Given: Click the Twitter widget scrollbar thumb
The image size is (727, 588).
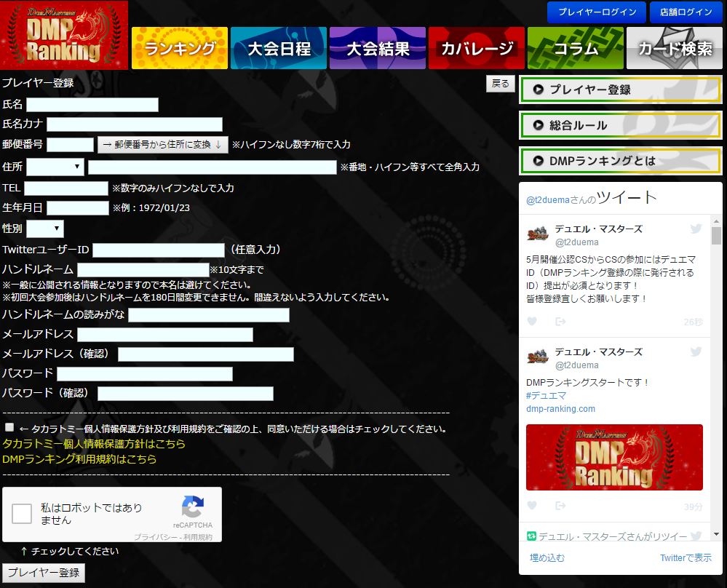Looking at the screenshot, I should click(x=716, y=236).
